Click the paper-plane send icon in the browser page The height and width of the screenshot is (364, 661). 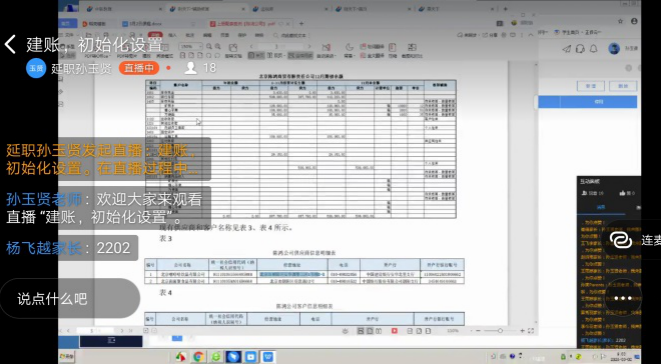(567, 49)
